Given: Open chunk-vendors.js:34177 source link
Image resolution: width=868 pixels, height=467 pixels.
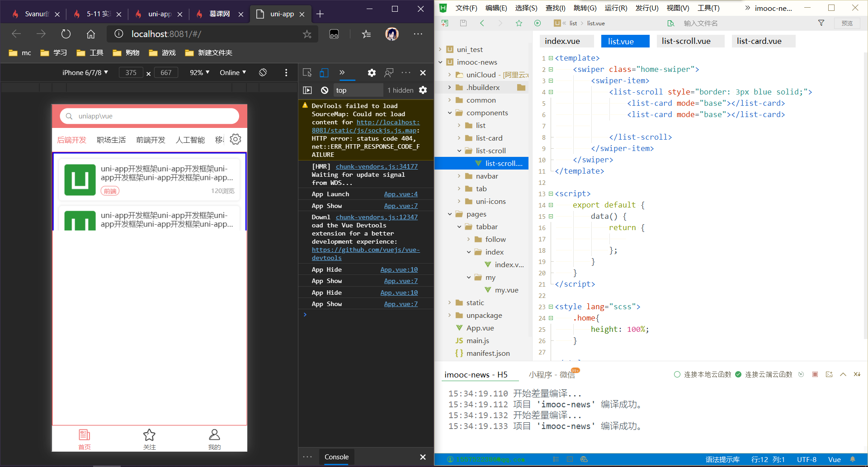Looking at the screenshot, I should (x=377, y=166).
